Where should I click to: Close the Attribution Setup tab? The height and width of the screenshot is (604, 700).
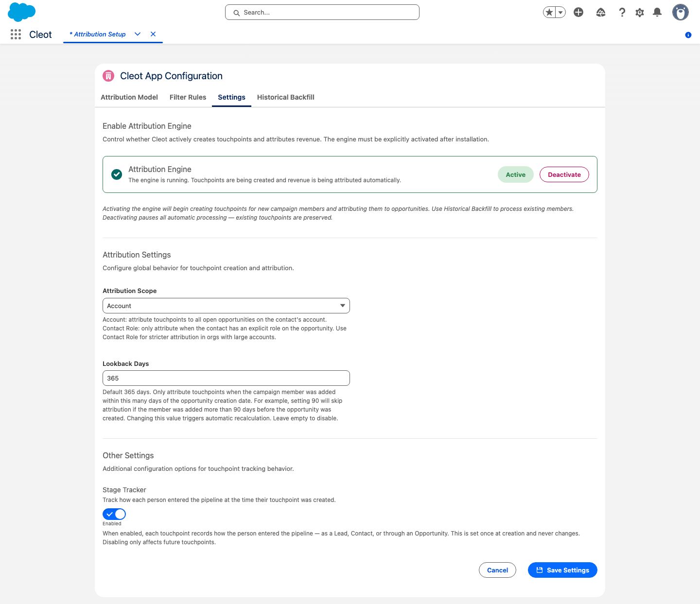pyautogui.click(x=153, y=34)
